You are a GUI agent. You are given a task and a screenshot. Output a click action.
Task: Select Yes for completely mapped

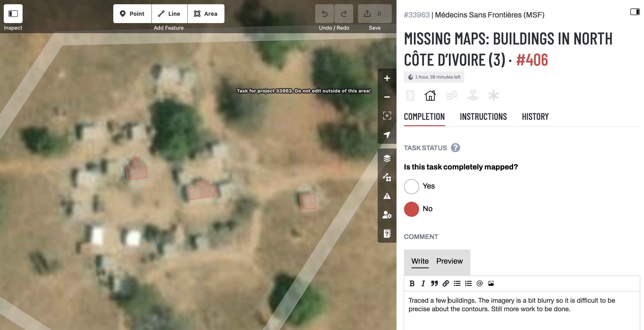pos(411,186)
